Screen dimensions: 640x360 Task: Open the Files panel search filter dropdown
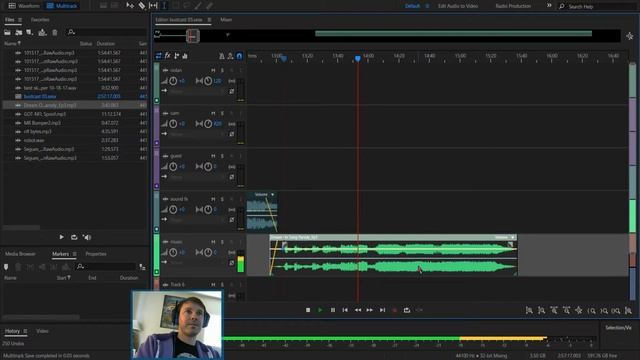coord(71,32)
